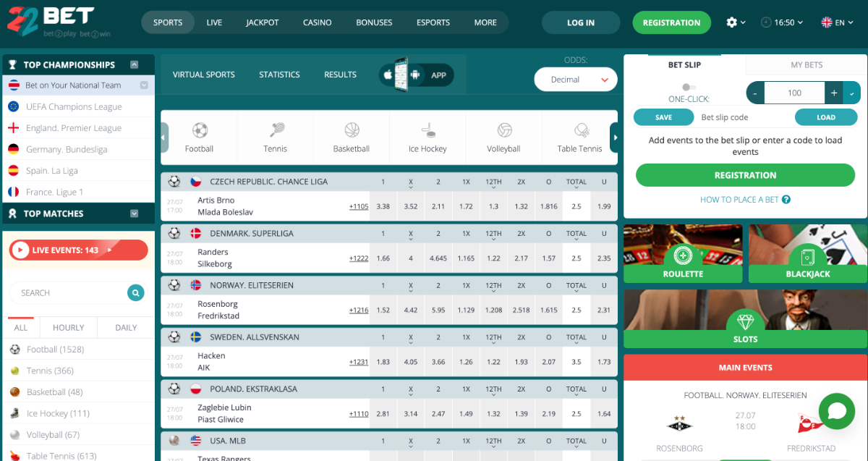Open the 16:50 time zone dropdown
Viewport: 868px width, 461px height.
pos(782,22)
